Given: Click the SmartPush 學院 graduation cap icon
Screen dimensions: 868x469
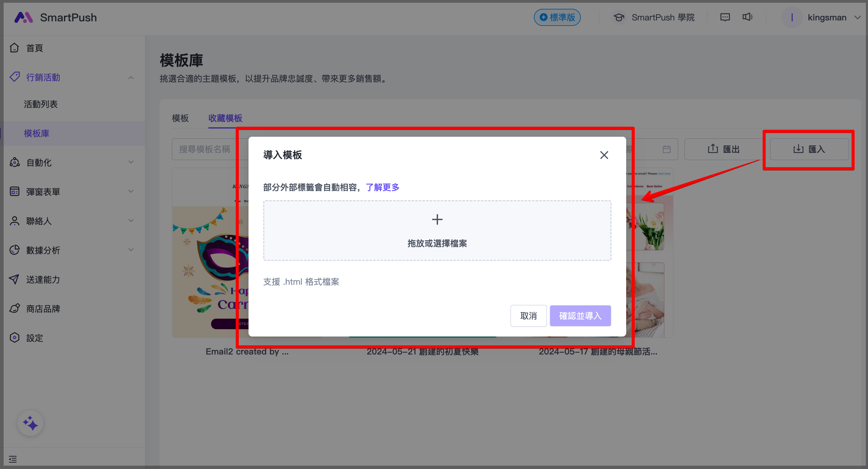Looking at the screenshot, I should 619,18.
